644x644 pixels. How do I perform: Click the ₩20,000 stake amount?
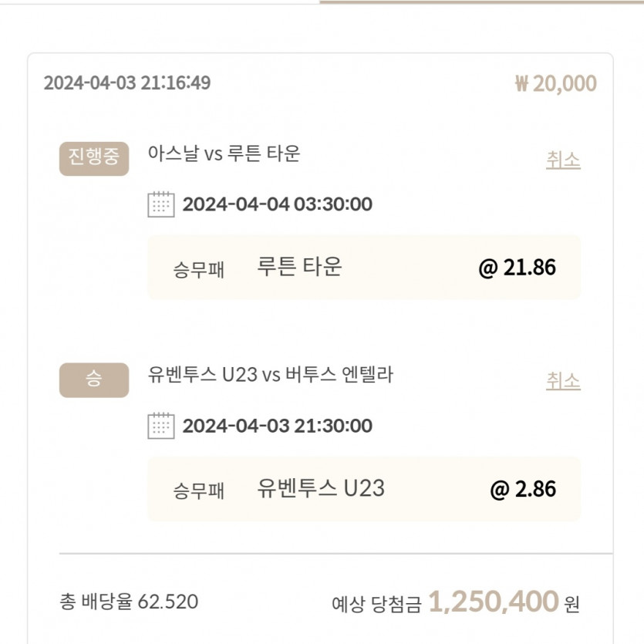[556, 84]
